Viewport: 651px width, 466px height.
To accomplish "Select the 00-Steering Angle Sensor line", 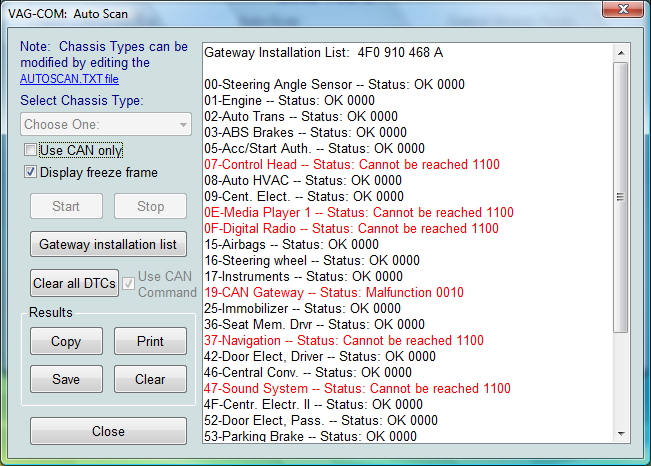I will click(334, 84).
